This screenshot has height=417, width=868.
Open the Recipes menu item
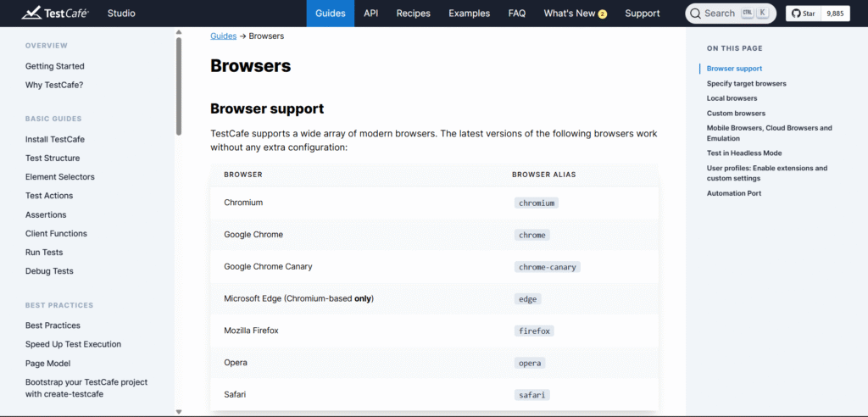[x=413, y=14]
